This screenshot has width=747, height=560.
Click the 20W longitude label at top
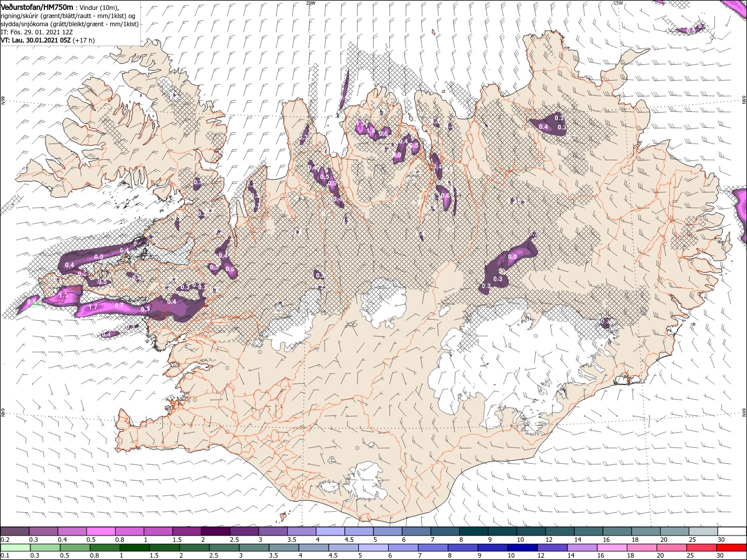click(310, 3)
